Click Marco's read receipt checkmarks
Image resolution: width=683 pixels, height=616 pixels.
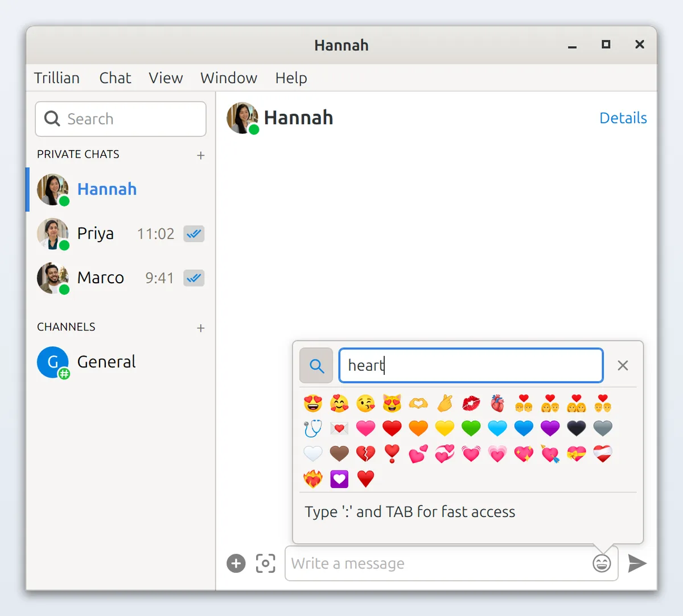(194, 278)
